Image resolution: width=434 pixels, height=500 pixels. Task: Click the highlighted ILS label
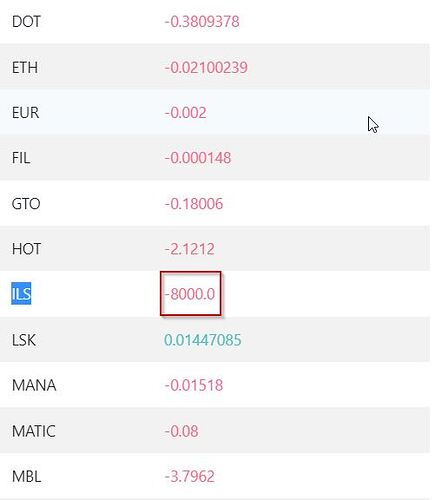pos(21,294)
